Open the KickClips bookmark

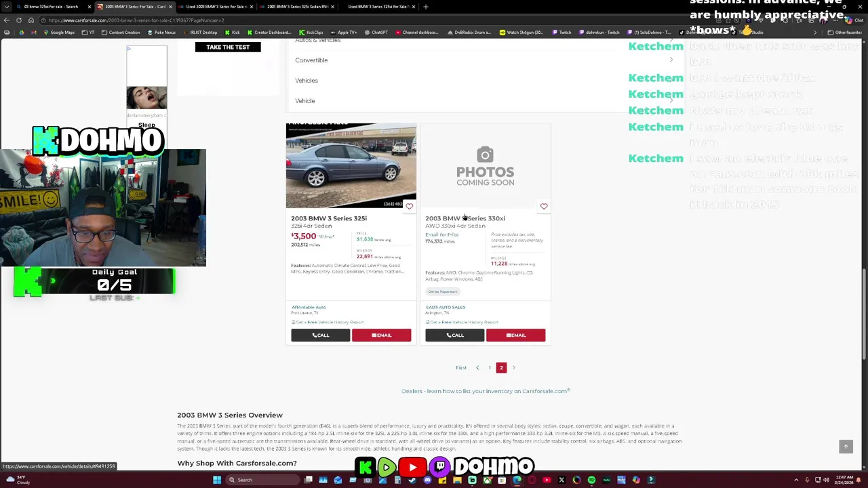click(311, 33)
